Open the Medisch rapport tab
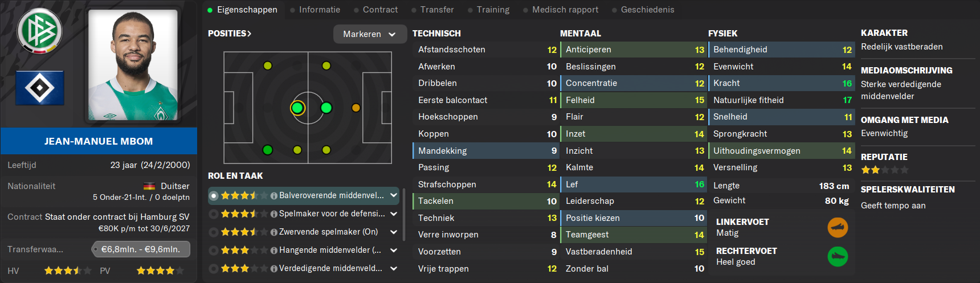This screenshot has height=283, width=980. [565, 10]
